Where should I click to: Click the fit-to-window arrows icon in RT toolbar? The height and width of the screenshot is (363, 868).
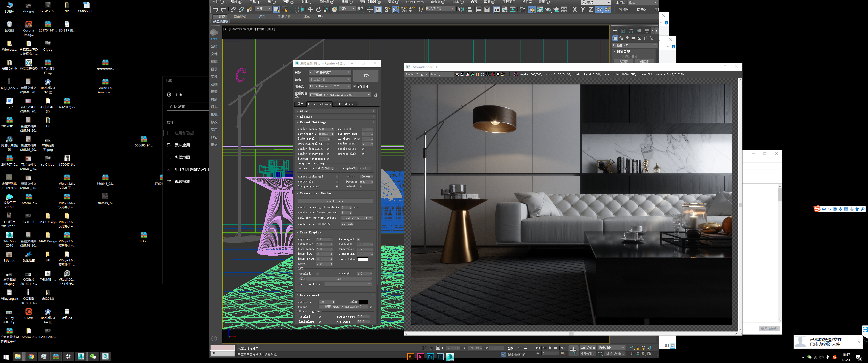point(482,74)
